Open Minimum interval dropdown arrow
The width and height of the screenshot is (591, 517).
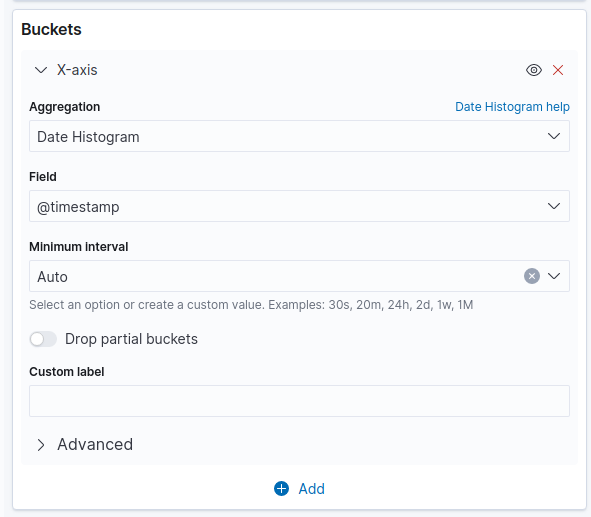(x=554, y=276)
